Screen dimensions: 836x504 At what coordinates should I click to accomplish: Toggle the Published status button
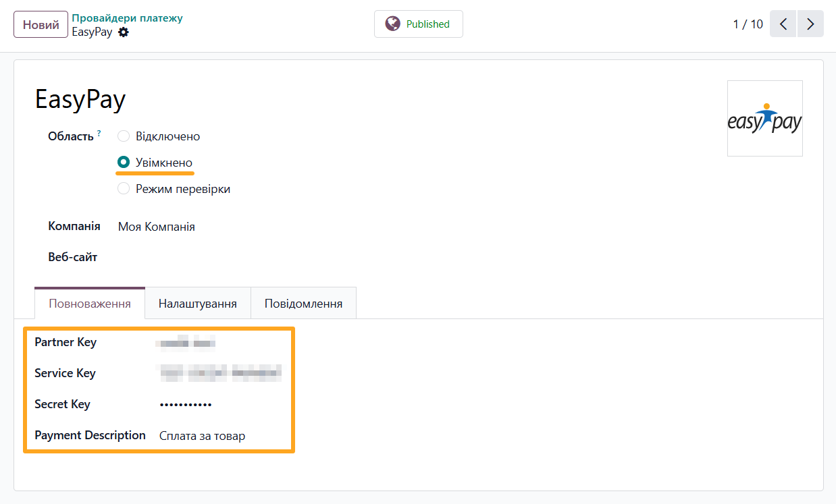point(419,24)
